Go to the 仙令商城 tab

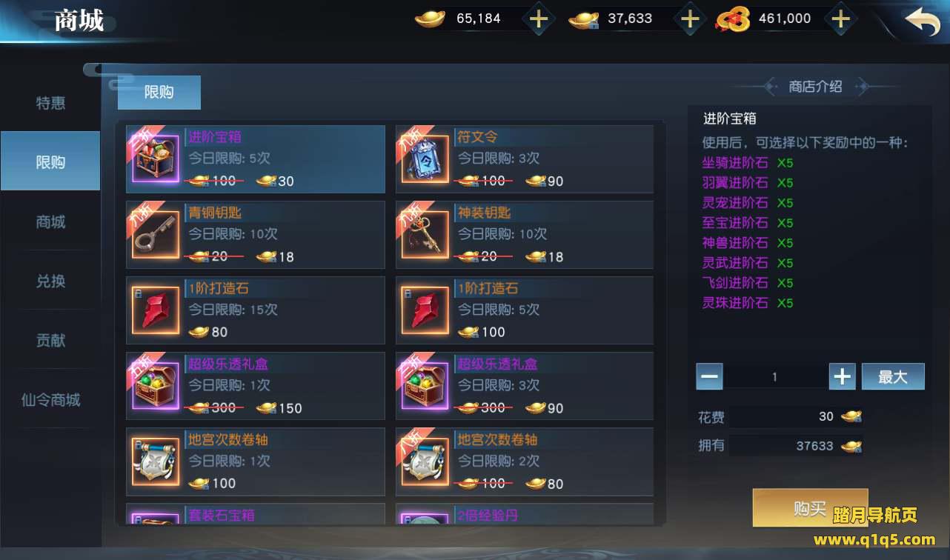[x=50, y=400]
